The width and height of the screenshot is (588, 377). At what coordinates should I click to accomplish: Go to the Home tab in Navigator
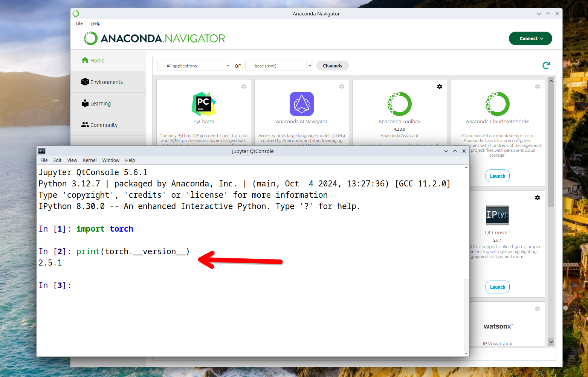click(x=108, y=60)
